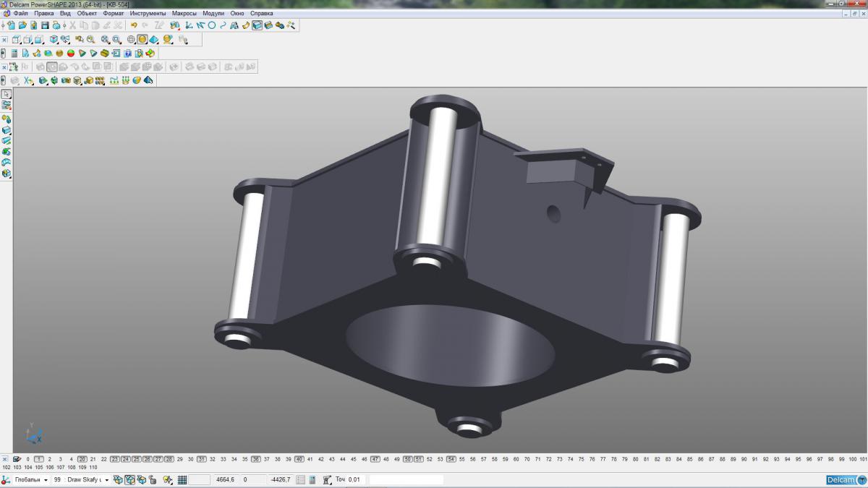This screenshot has height=488, width=868.
Task: Click level 99 in levels bar
Action: pos(842,459)
